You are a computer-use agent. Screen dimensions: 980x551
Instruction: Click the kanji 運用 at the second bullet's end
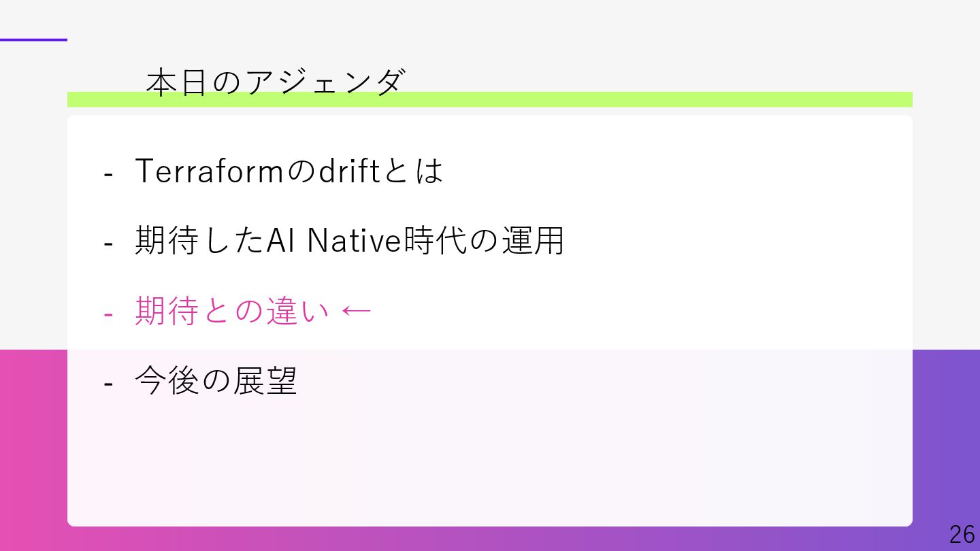534,241
